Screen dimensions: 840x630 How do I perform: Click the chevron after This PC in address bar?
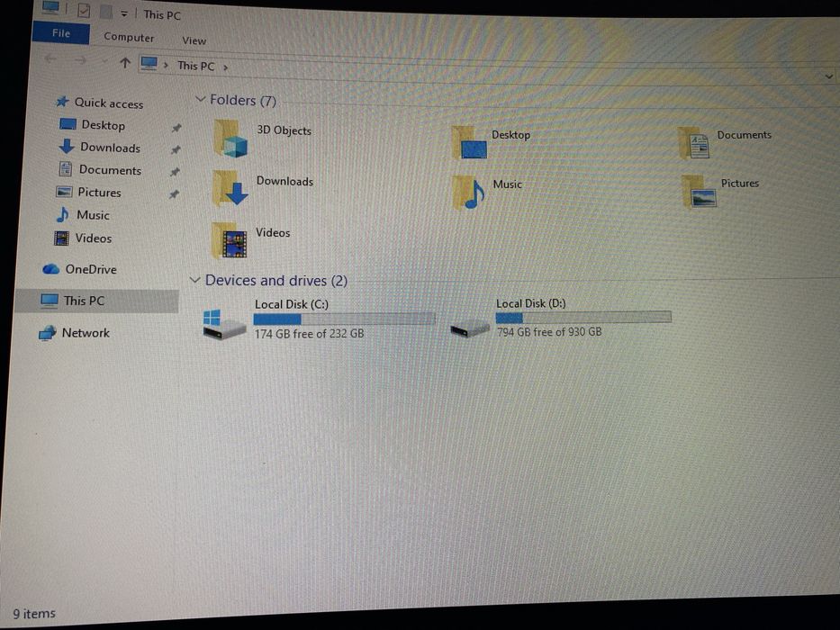tap(226, 67)
